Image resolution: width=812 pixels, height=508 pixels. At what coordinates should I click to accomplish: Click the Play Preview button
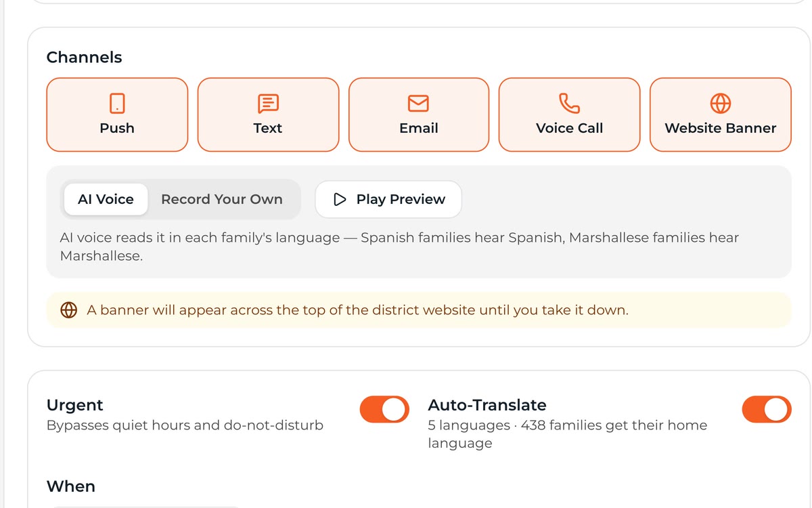click(388, 199)
